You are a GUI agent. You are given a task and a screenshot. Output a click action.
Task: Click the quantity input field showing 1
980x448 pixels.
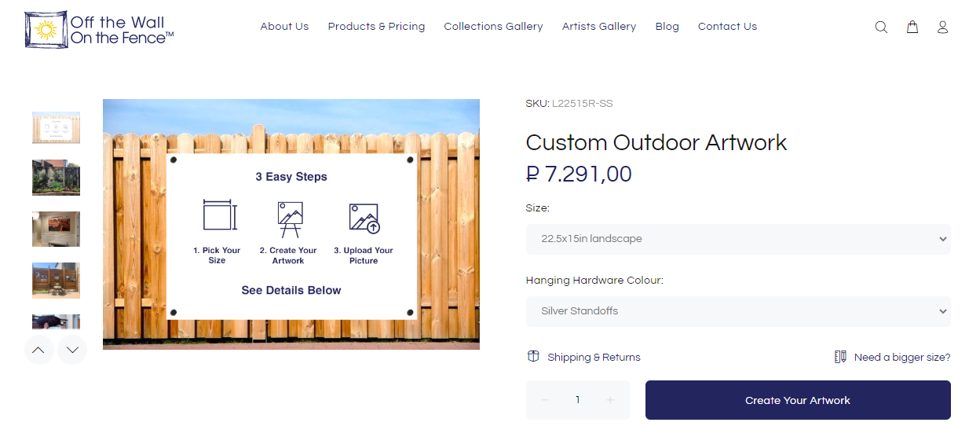click(x=578, y=400)
